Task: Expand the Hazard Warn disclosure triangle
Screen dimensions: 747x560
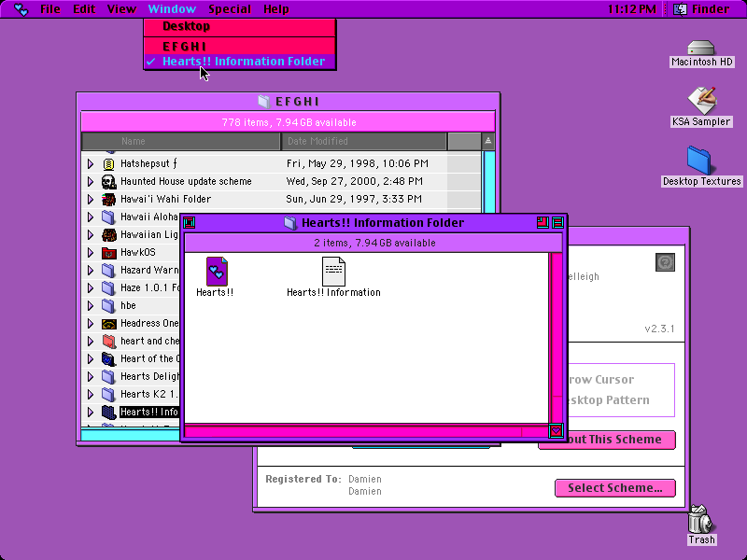Action: click(x=91, y=271)
